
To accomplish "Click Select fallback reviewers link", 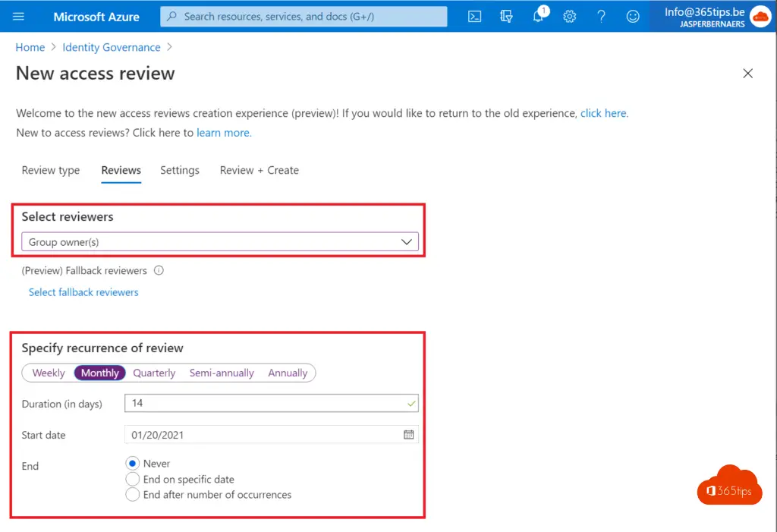I will tap(83, 291).
